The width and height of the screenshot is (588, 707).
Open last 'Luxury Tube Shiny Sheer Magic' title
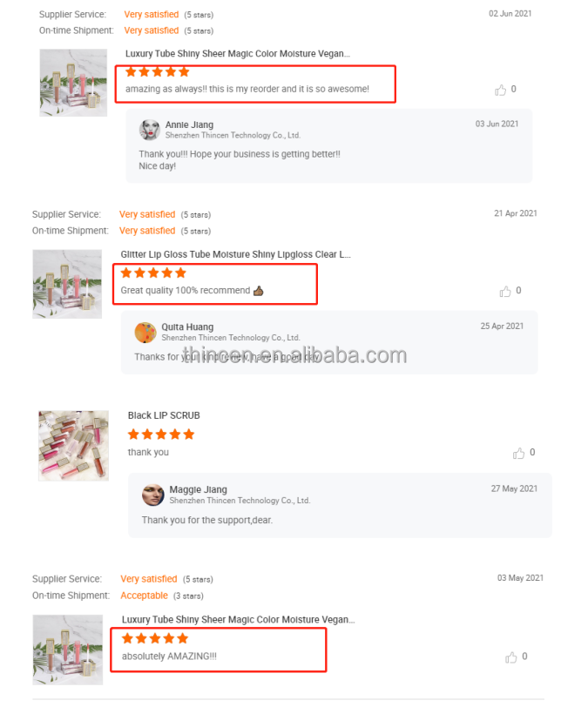(239, 620)
